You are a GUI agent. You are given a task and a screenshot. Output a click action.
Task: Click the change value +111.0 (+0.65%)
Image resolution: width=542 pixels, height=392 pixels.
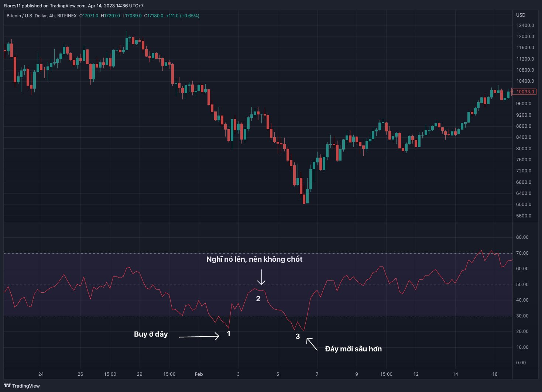click(182, 16)
